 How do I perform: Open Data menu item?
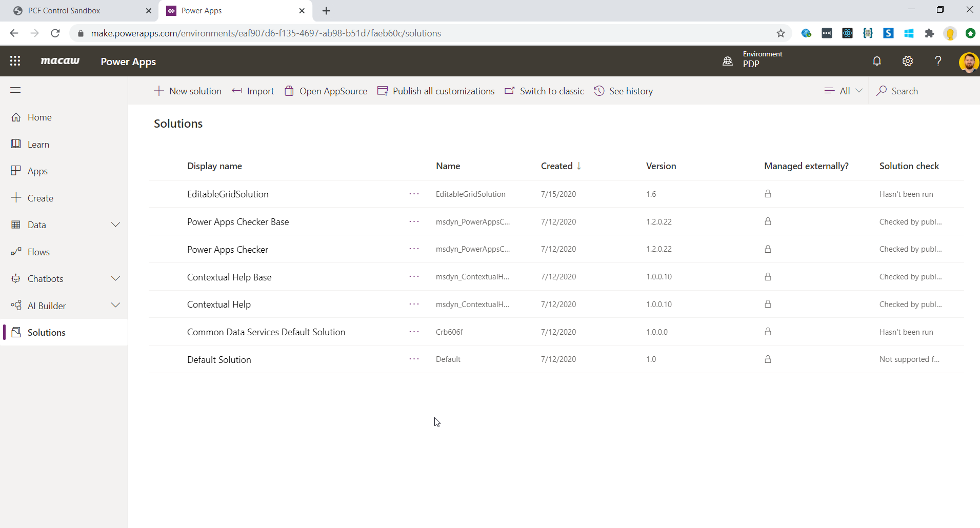coord(36,225)
